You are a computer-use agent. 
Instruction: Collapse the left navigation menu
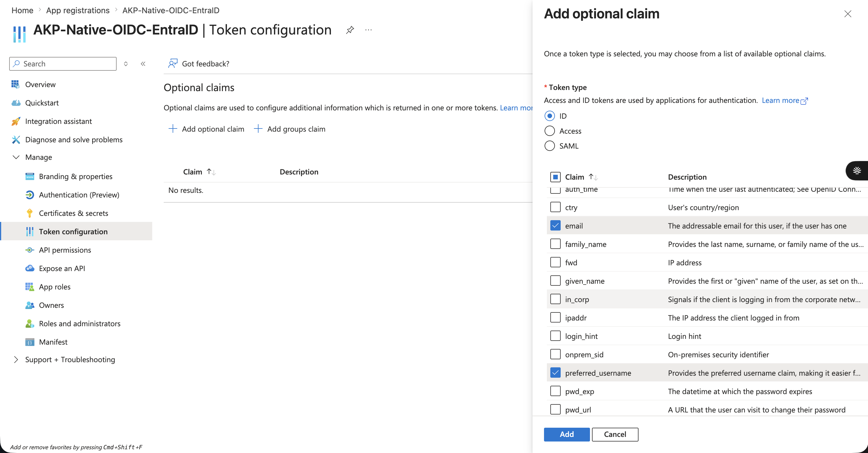pyautogui.click(x=143, y=64)
